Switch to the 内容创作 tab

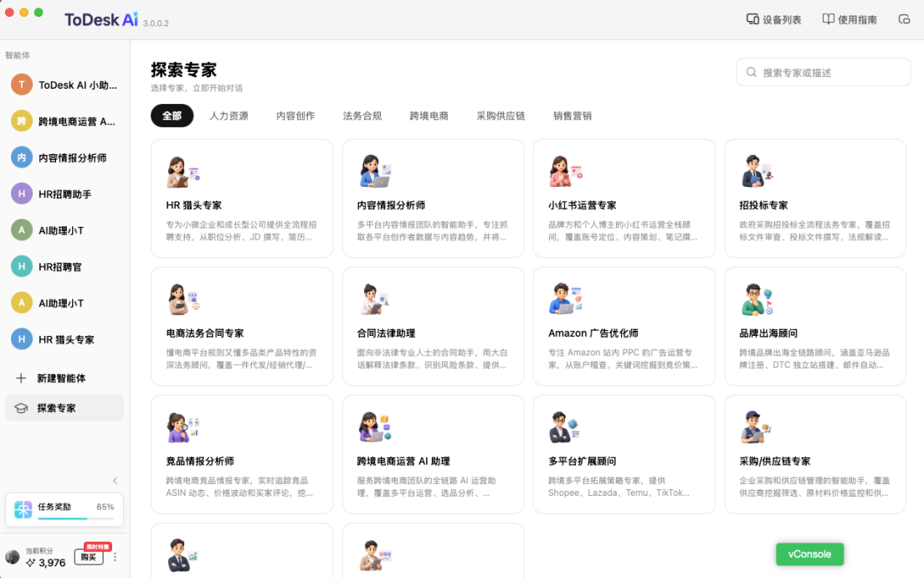click(x=295, y=116)
